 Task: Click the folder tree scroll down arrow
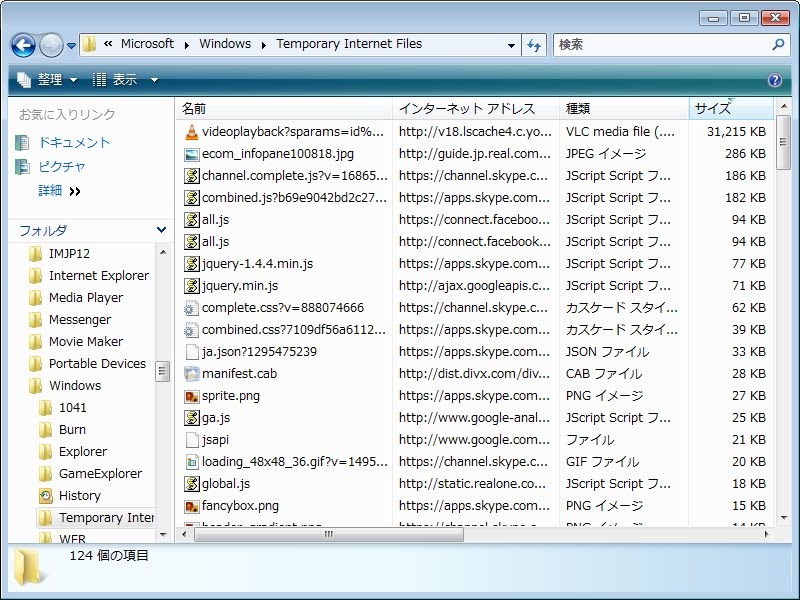pos(163,534)
